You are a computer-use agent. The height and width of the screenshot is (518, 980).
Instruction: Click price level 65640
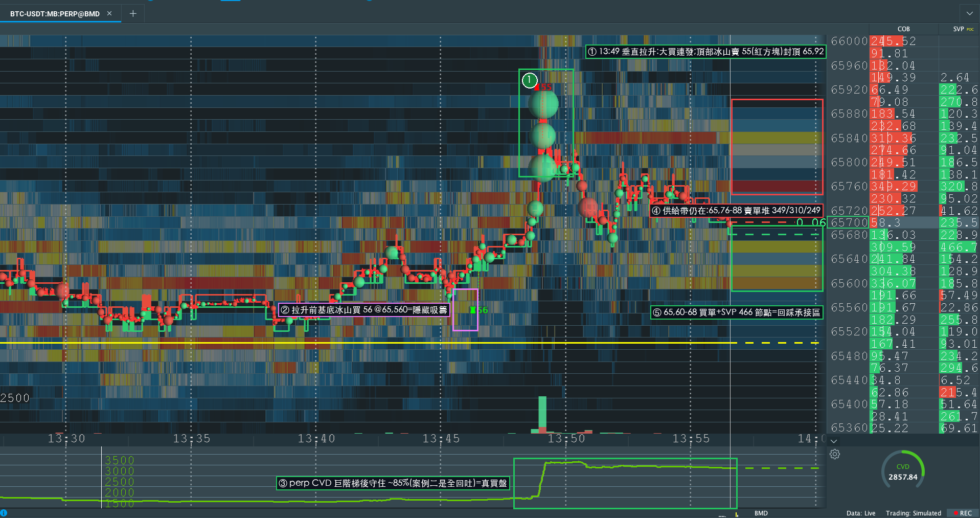pos(849,259)
